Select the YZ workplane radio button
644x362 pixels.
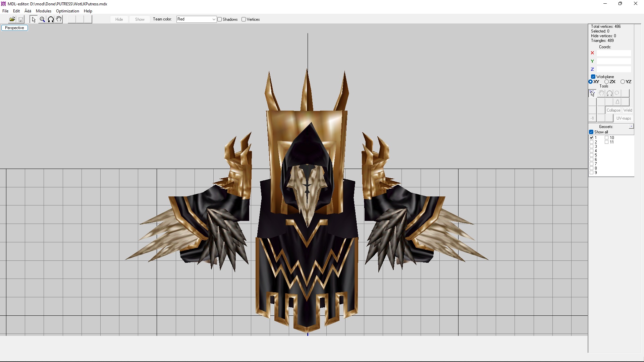(623, 82)
